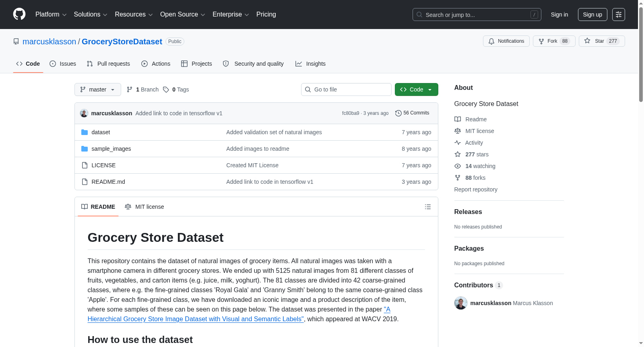Open the green Code dropdown button
The height and width of the screenshot is (347, 644).
(x=417, y=89)
